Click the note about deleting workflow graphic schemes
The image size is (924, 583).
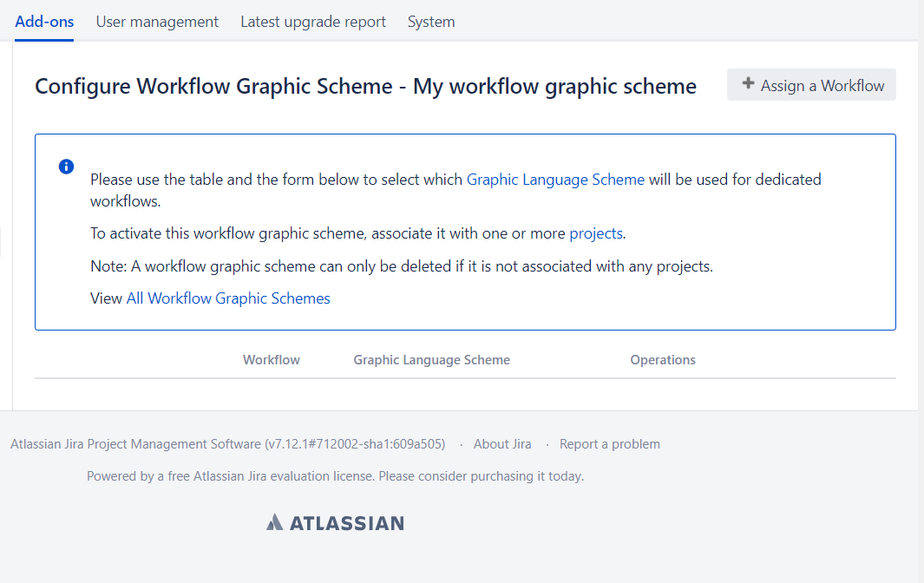[x=401, y=266]
